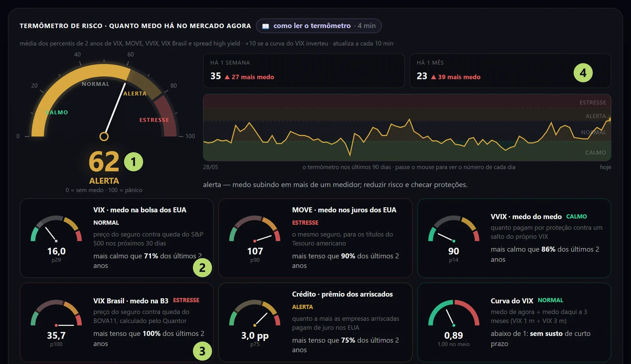
Task: Click the "p90" percentile label
Action: tap(255, 260)
